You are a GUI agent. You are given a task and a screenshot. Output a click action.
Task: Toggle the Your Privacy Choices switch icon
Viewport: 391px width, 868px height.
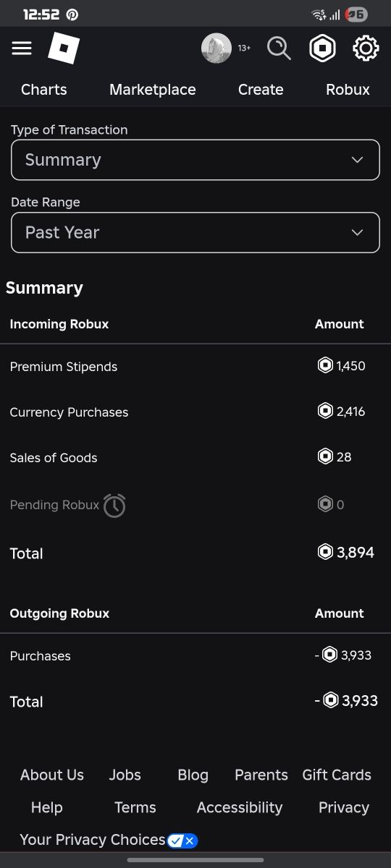coord(182,841)
